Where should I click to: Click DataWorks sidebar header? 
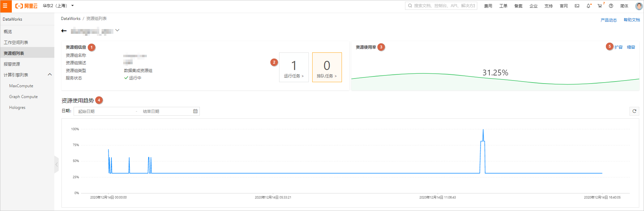tap(12, 19)
